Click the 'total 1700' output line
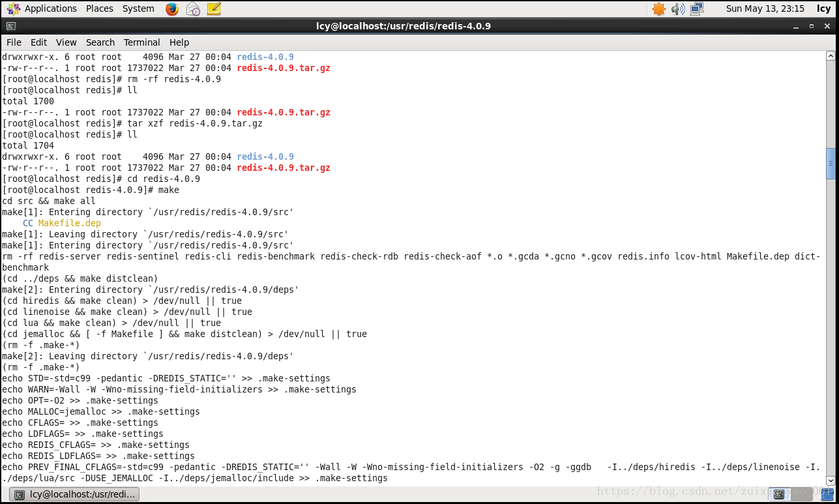839x504 pixels. (28, 101)
